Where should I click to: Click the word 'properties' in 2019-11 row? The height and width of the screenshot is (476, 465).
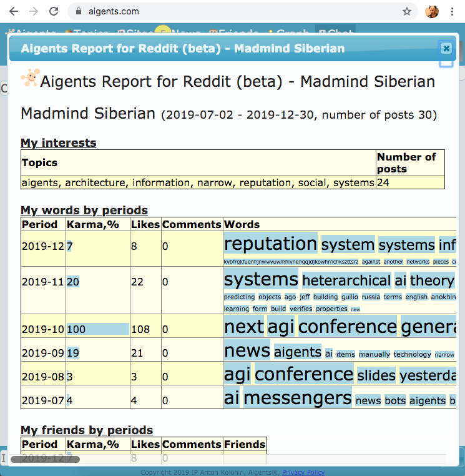[x=331, y=309]
